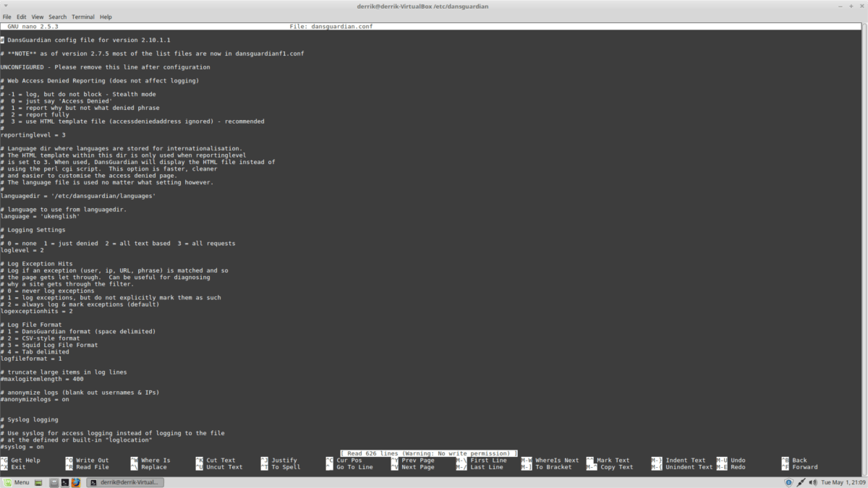Click the 'Get Help' nano shortcut
The width and height of the screenshot is (868, 488).
26,461
